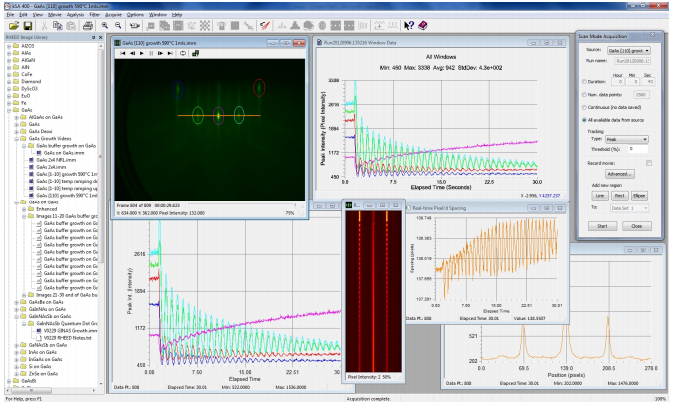This screenshot has height=404, width=674.
Task: Close the RHEED Image Library panel
Action: click(101, 37)
